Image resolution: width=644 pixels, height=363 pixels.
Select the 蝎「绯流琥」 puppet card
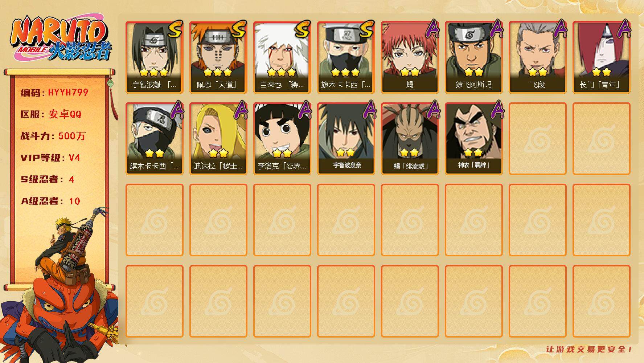pyautogui.click(x=410, y=139)
